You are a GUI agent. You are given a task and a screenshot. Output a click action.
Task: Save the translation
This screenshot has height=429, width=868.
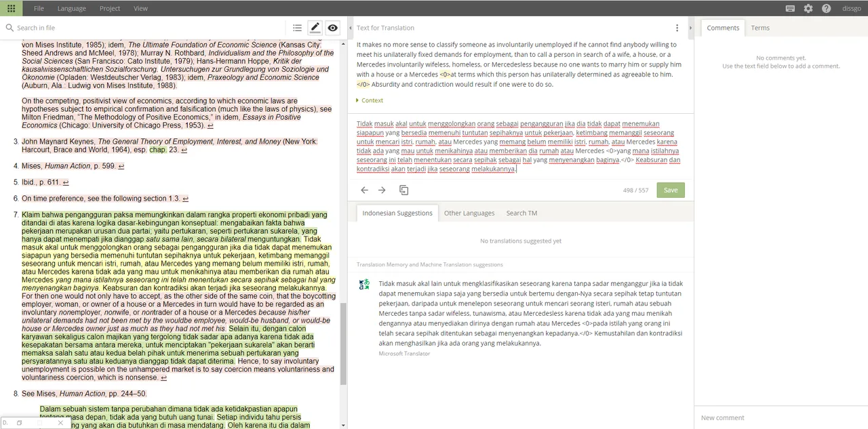[x=671, y=190]
